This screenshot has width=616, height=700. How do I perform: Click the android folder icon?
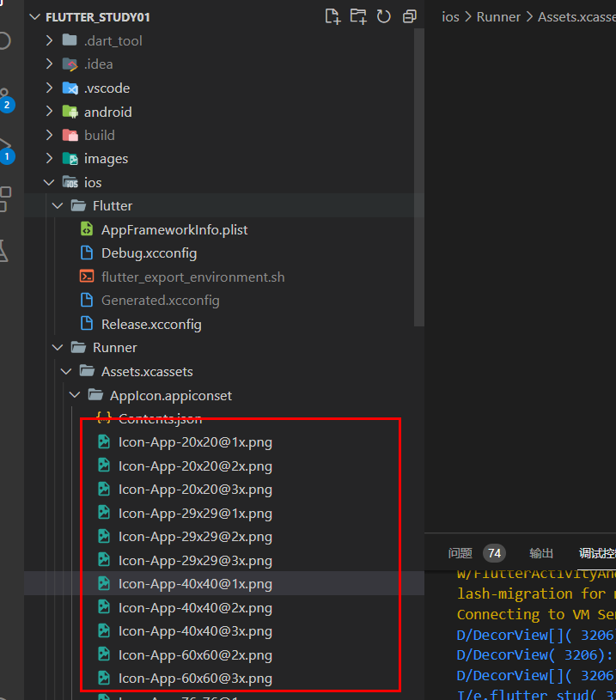(70, 112)
